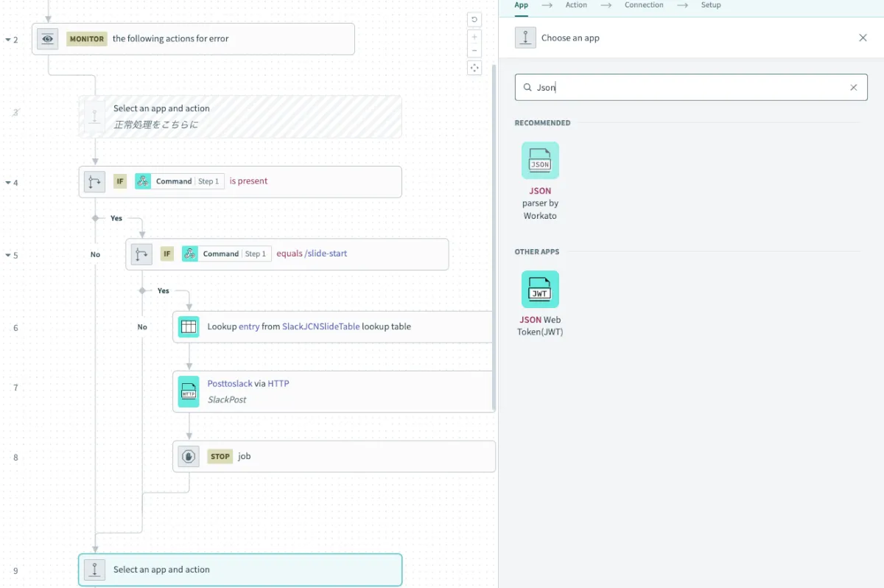Click the STOP label in step 8
Screen dimensions: 884x588
tap(220, 456)
